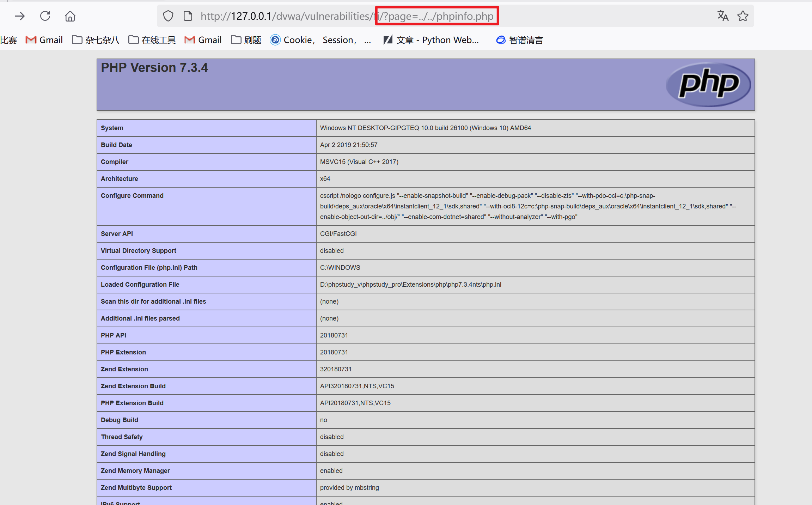Open the 智谱清言 bookmark
Screen dimensions: 812x505
520,40
